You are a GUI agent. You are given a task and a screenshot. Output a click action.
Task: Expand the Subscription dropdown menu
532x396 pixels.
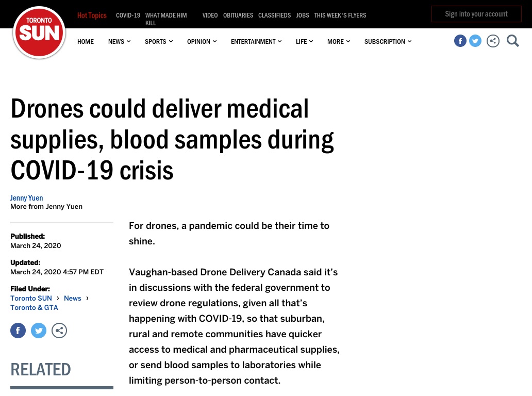coord(388,41)
